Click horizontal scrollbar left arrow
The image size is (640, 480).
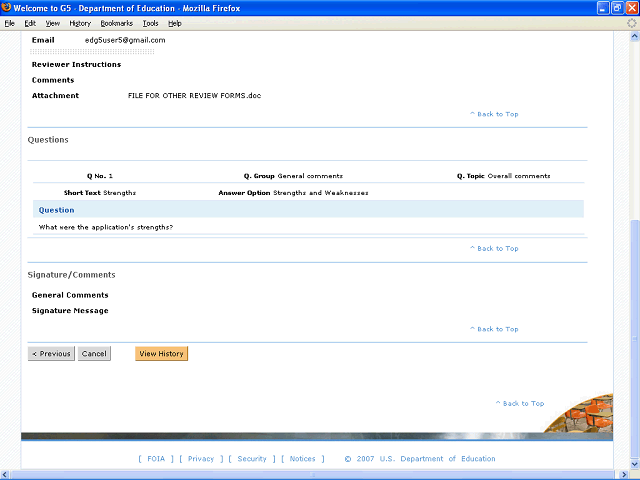[x=5, y=475]
